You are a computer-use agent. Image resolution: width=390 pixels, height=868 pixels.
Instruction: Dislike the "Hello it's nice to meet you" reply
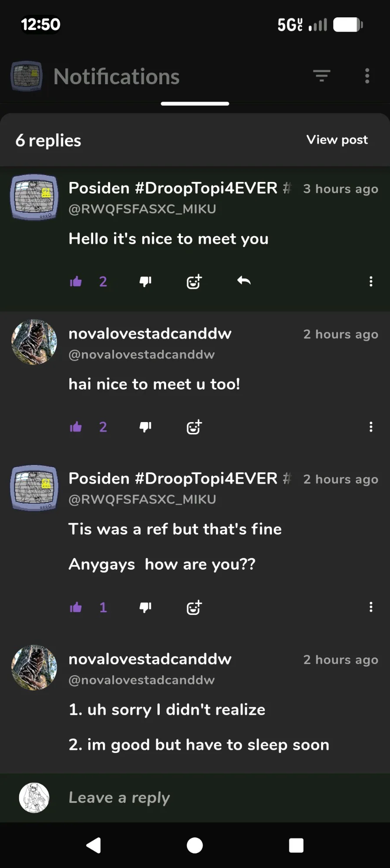point(145,282)
